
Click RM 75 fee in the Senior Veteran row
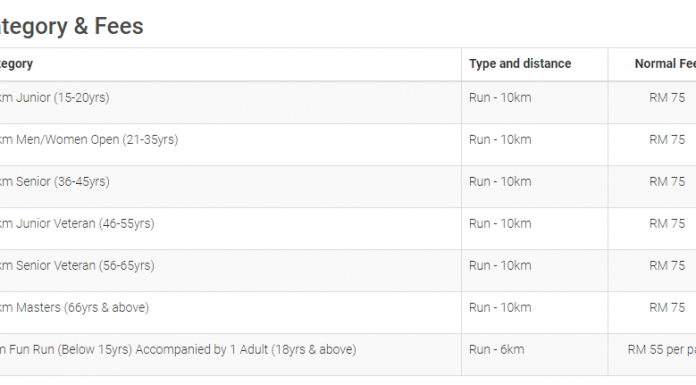click(667, 266)
